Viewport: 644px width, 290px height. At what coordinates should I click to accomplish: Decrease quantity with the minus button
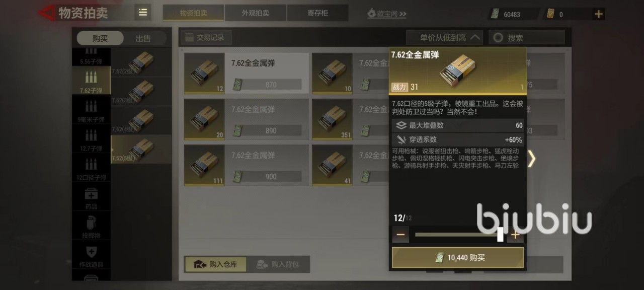401,234
